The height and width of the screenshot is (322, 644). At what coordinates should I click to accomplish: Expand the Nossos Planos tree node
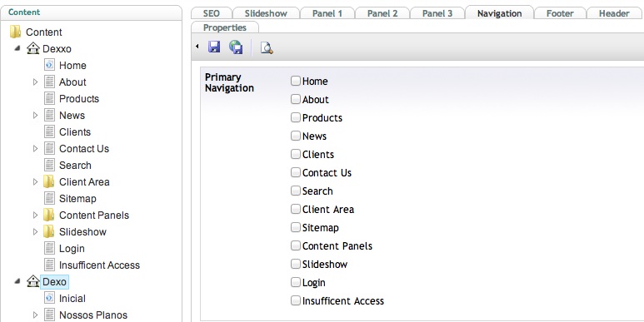tap(35, 315)
